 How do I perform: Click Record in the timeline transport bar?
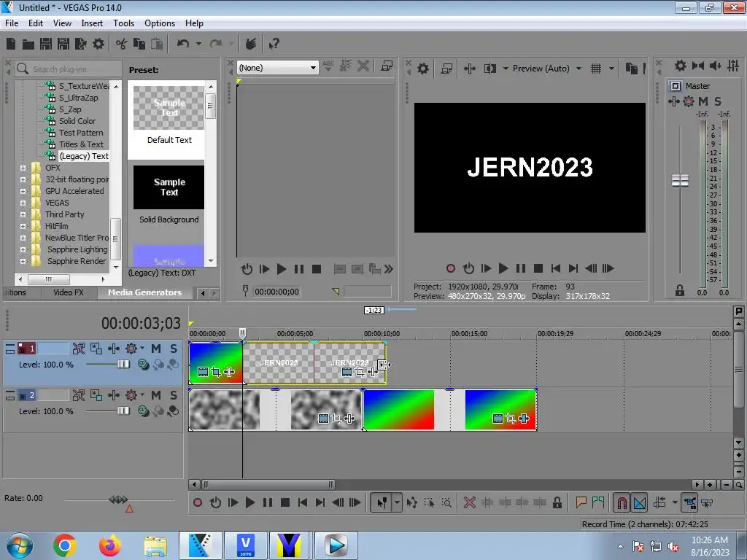click(x=198, y=502)
